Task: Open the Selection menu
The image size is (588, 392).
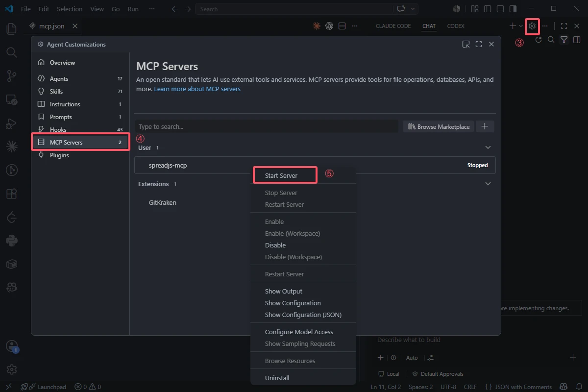Action: click(70, 9)
